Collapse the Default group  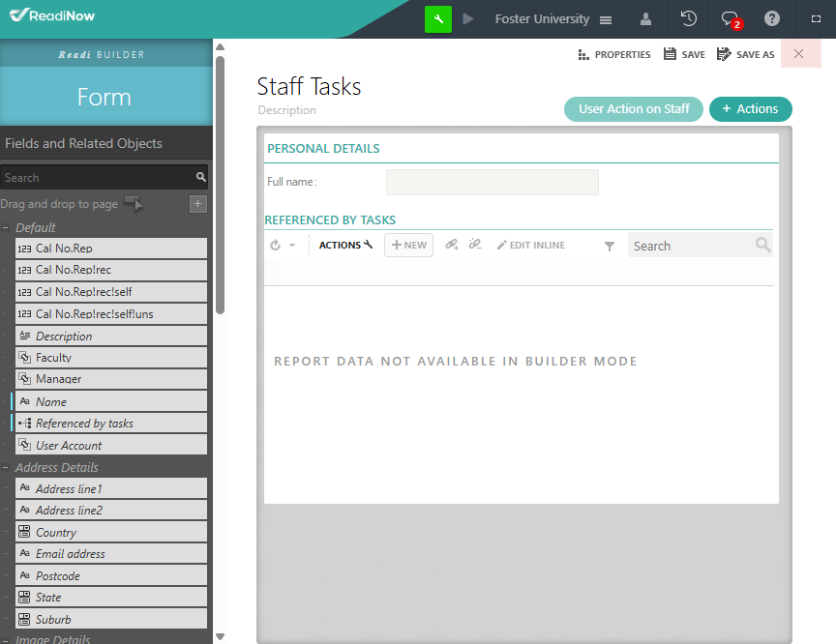6,227
